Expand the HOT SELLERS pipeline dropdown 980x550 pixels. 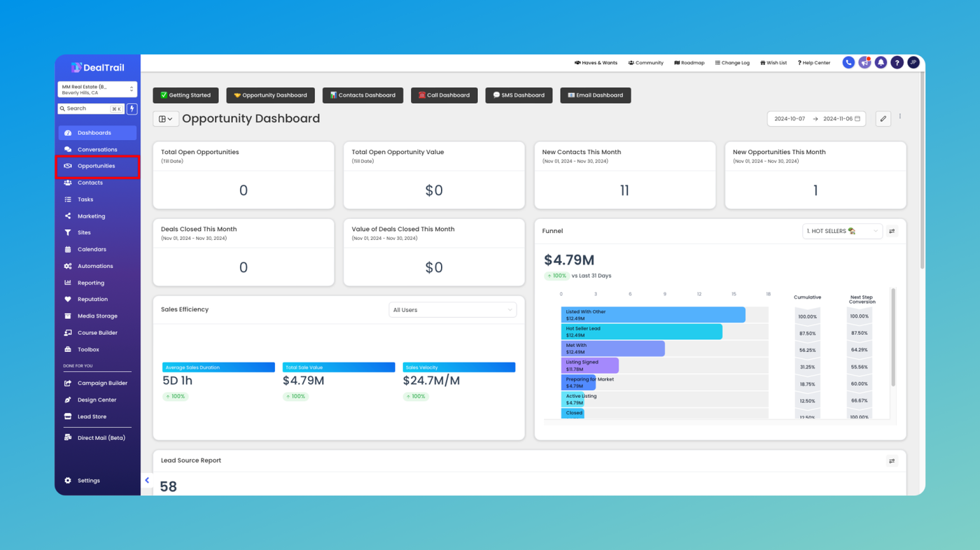point(842,231)
